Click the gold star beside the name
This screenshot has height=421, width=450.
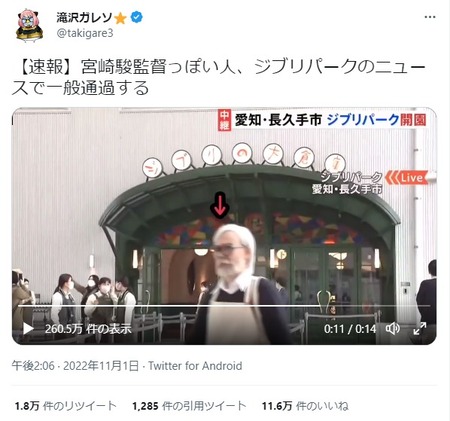coord(120,18)
